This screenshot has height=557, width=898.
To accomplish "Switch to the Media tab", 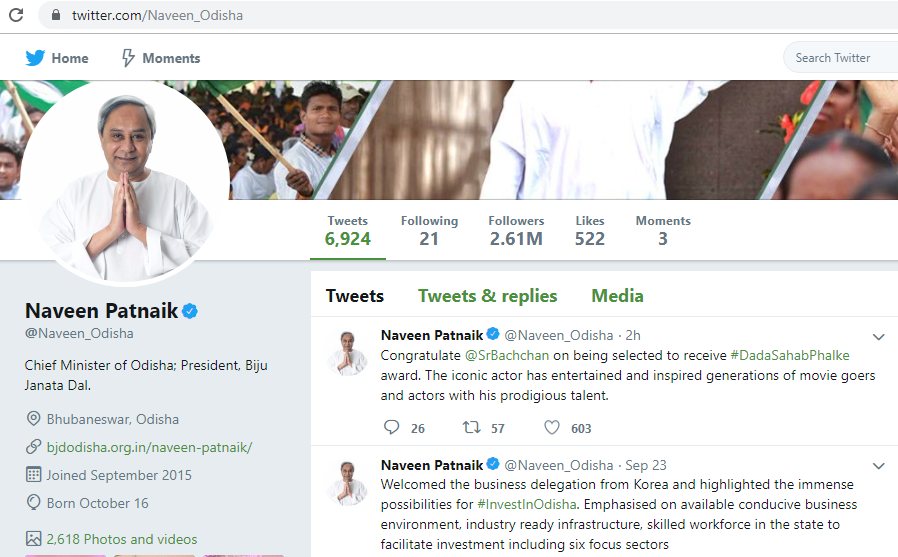I will pos(617,296).
